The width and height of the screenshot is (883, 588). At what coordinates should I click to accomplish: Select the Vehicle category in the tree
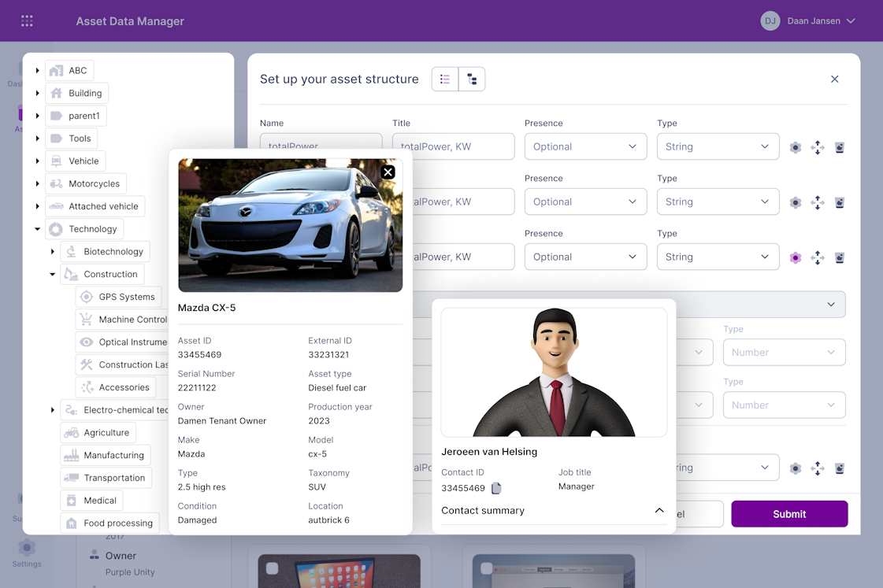[x=75, y=161]
